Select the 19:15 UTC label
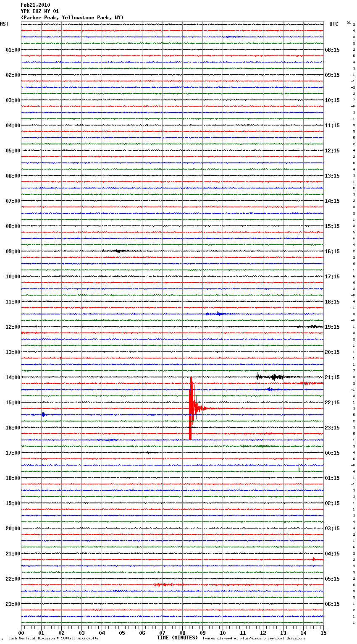This screenshot has width=357, height=644. 332,327
